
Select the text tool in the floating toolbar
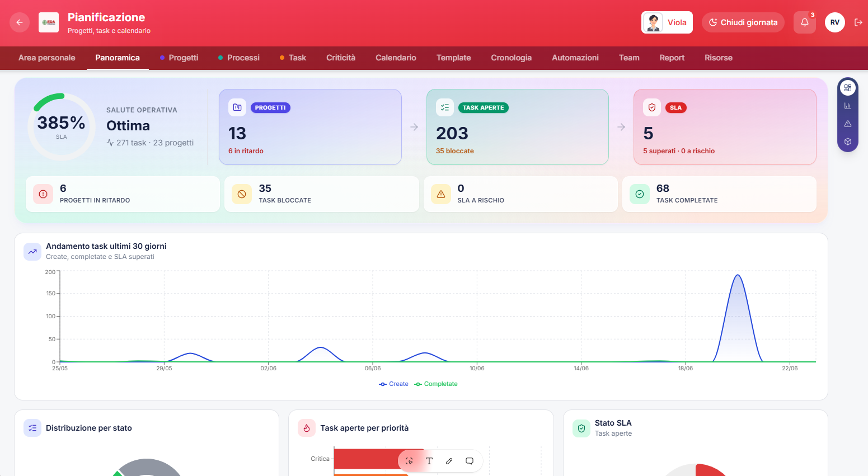(429, 461)
